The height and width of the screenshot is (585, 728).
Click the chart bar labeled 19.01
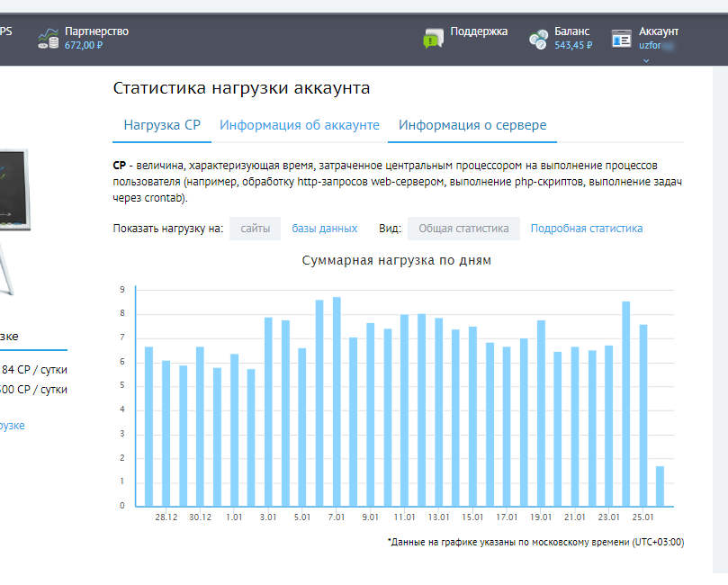click(541, 413)
